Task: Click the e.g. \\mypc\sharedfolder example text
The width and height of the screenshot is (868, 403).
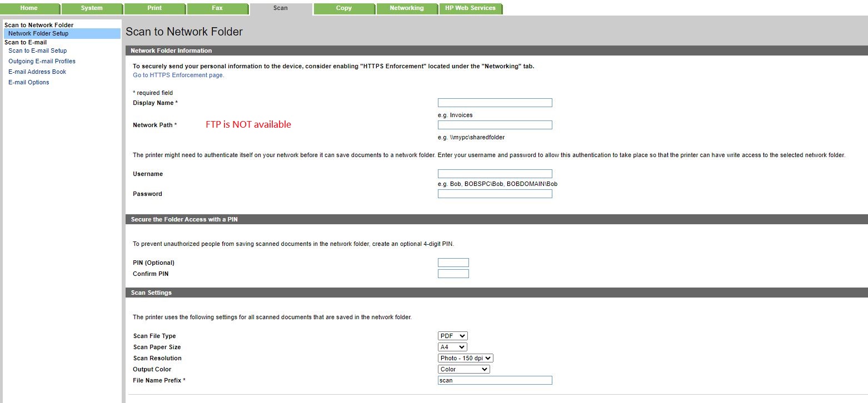Action: (x=471, y=137)
